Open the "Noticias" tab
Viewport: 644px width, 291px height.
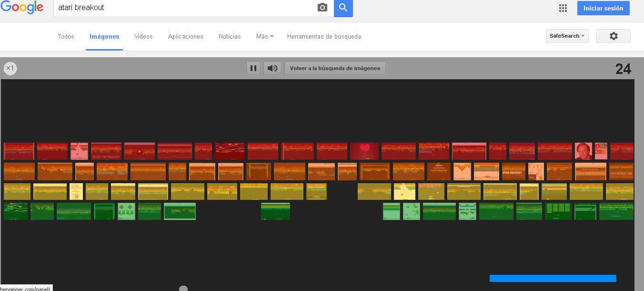[x=230, y=36]
